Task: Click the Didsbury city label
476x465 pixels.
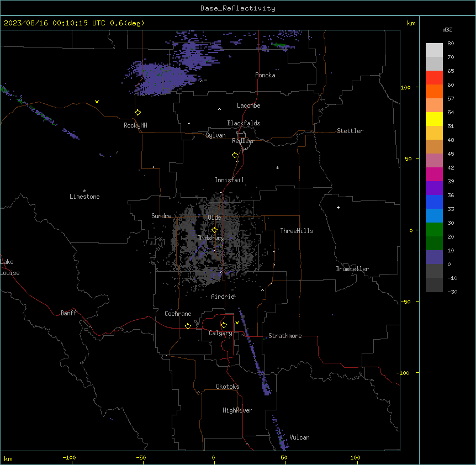Action: (x=211, y=238)
